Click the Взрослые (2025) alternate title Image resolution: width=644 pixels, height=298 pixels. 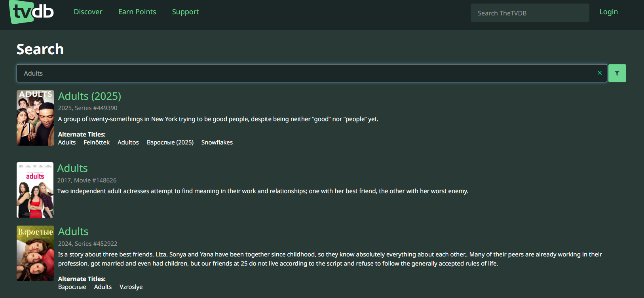click(170, 142)
